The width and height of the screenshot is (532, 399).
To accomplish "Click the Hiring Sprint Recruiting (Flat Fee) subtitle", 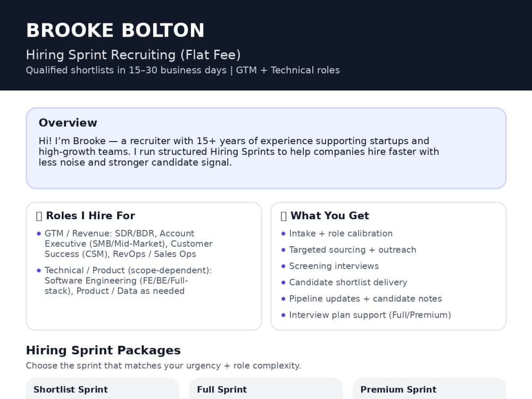I will click(x=134, y=55).
